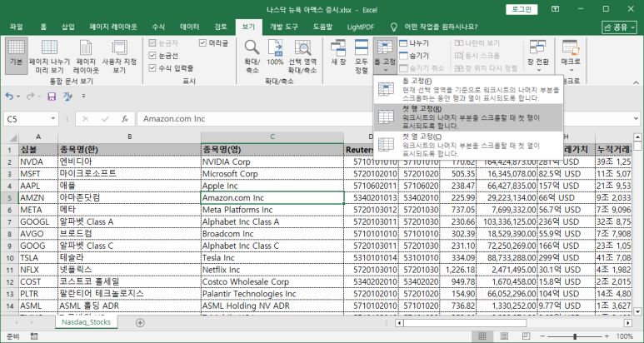The height and width of the screenshot is (343, 644).
Task: Zoom to selection (선택 영역 확대/축소)
Action: point(302,57)
